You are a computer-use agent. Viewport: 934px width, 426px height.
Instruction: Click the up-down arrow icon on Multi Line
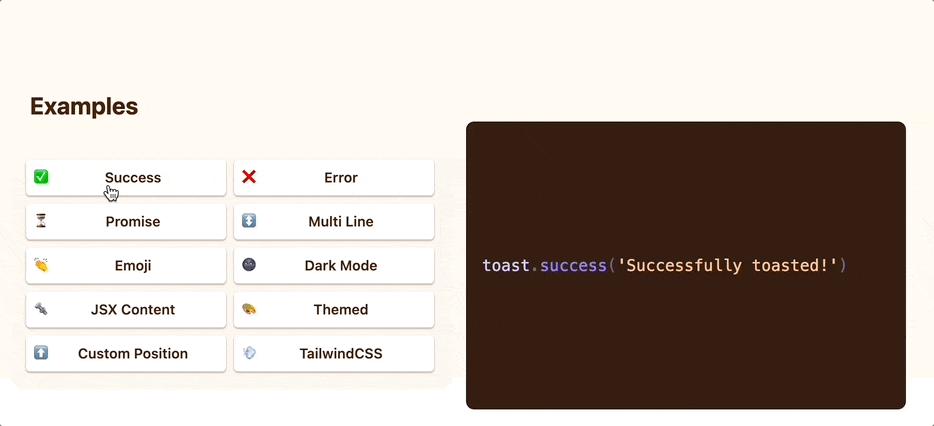pyautogui.click(x=249, y=221)
